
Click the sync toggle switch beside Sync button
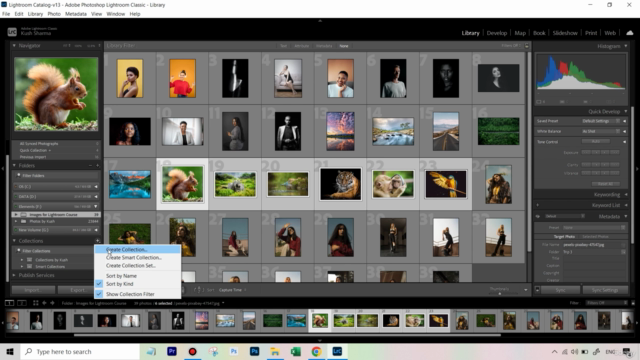tap(537, 290)
